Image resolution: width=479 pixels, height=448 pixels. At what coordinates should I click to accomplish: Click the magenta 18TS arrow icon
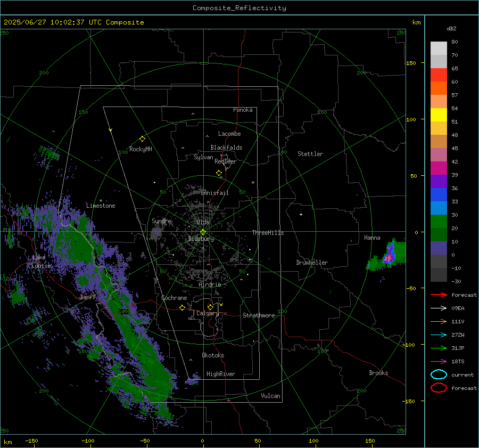click(x=439, y=361)
